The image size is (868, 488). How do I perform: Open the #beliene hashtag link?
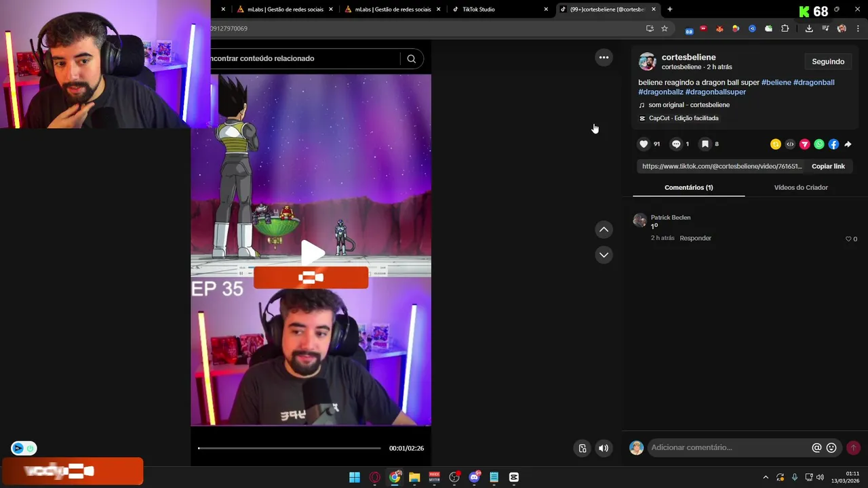(776, 83)
